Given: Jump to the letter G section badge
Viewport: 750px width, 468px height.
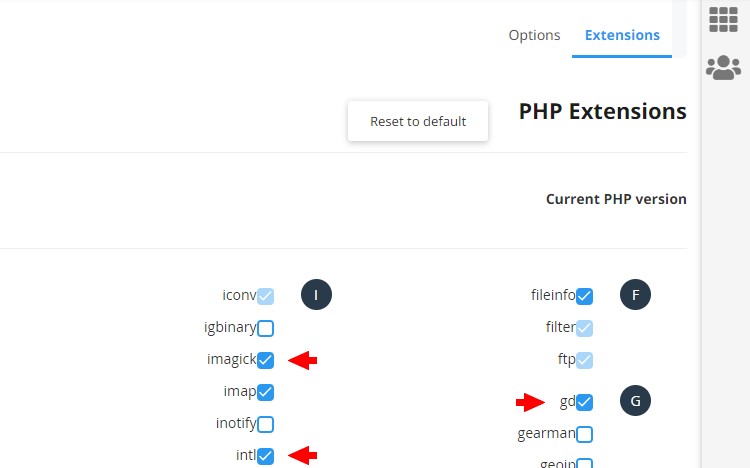Looking at the screenshot, I should [635, 401].
